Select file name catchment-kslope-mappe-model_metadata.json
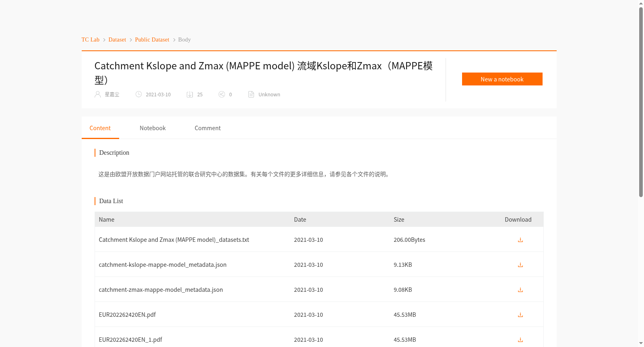The height and width of the screenshot is (347, 644). point(163,265)
